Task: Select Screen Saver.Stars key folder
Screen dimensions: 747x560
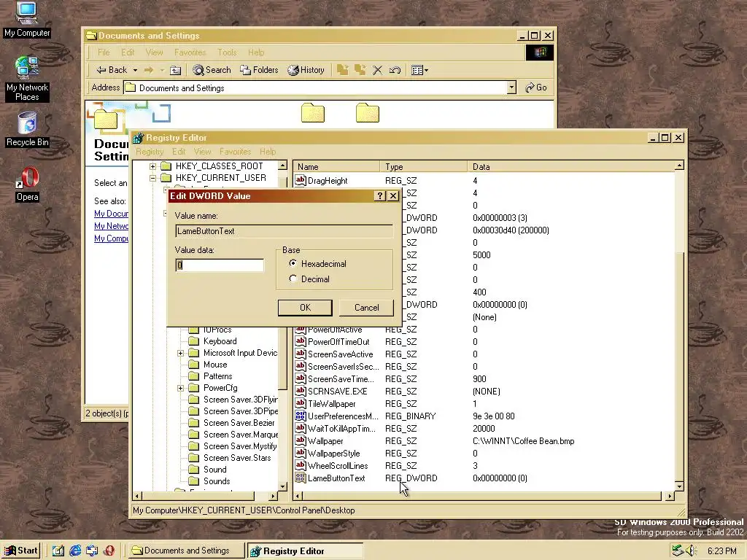Action: click(x=230, y=458)
